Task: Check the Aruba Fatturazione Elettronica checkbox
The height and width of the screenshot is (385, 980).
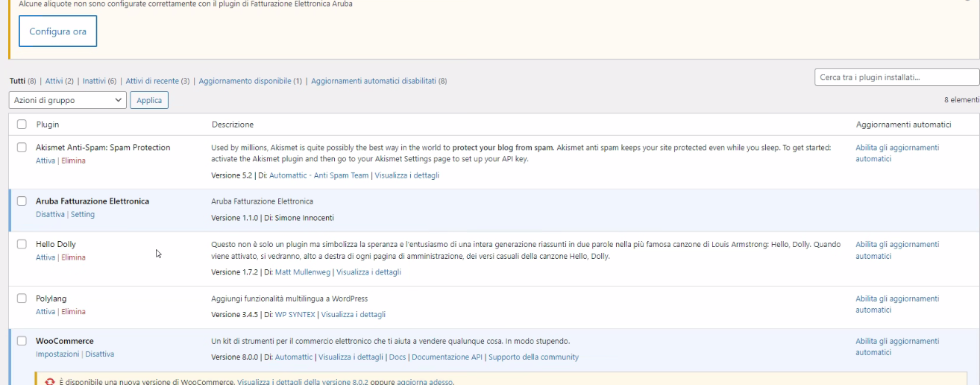Action: click(x=22, y=201)
